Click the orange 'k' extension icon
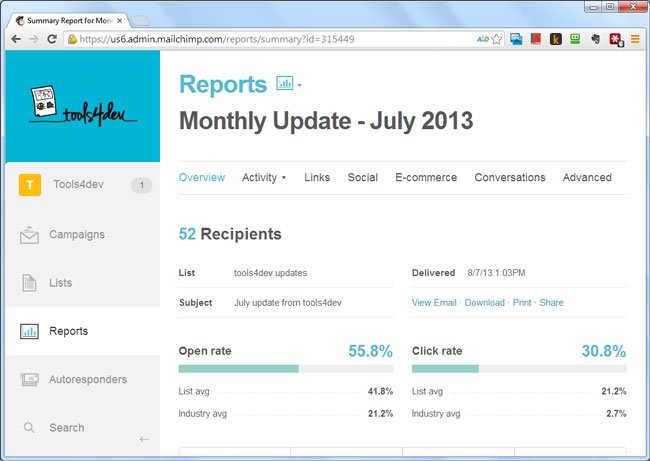Image resolution: width=650 pixels, height=461 pixels. pos(555,39)
